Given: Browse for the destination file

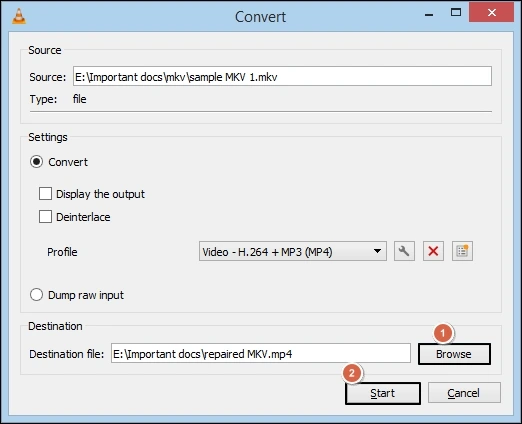Looking at the screenshot, I should click(454, 354).
